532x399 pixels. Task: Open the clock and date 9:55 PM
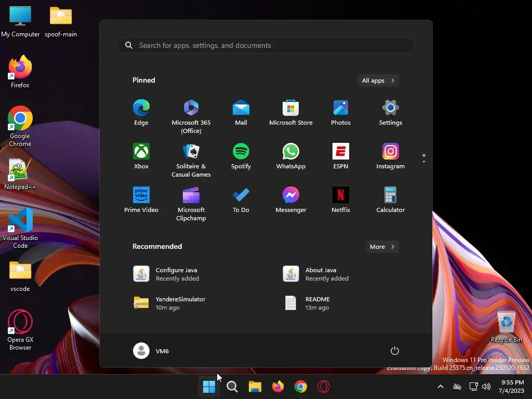511,387
